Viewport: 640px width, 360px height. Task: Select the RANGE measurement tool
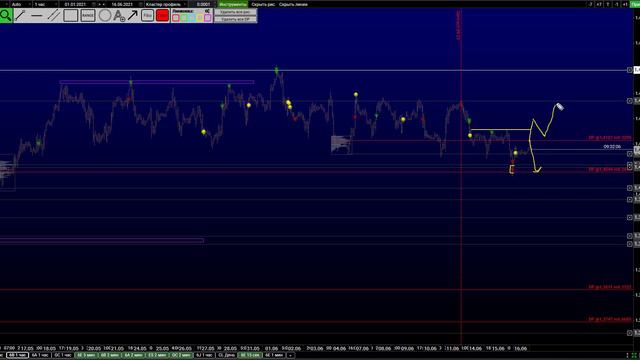point(88,16)
